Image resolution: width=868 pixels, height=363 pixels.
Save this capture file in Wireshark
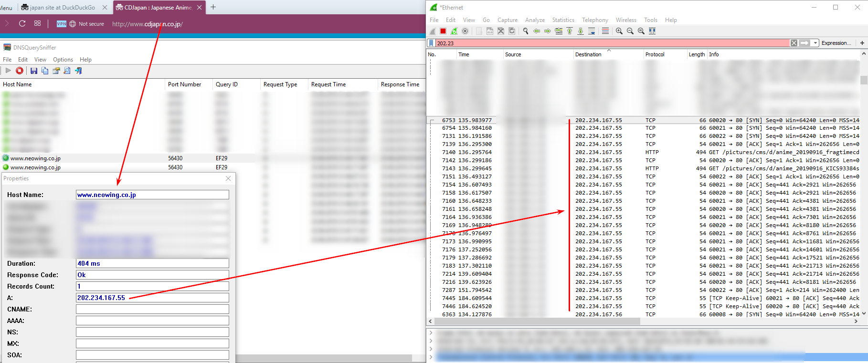[x=490, y=31]
